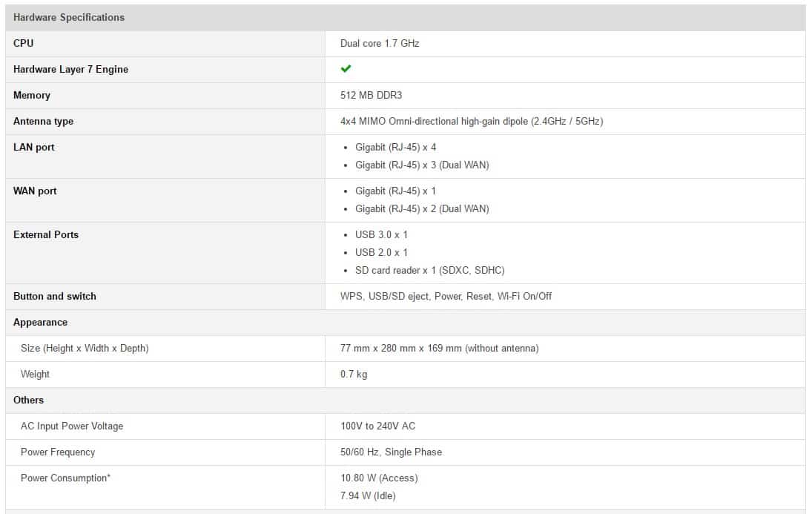Select the 'SD card reader x 1 (SDXC, SDHC)' entry
This screenshot has height=514, width=812.
[430, 270]
